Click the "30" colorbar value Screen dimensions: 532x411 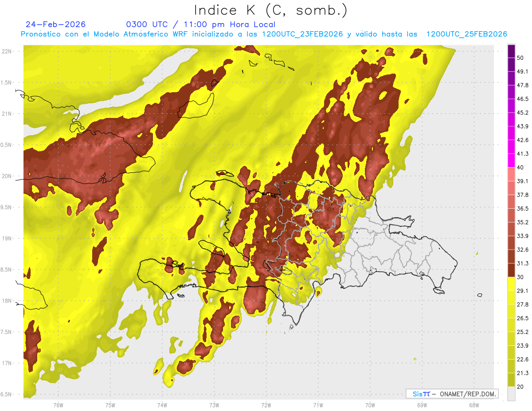[521, 277]
